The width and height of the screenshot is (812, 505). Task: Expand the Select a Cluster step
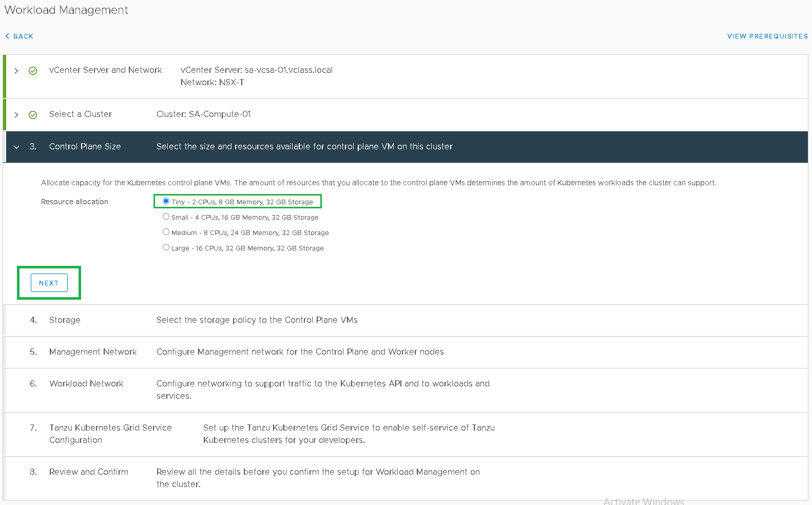coord(16,115)
